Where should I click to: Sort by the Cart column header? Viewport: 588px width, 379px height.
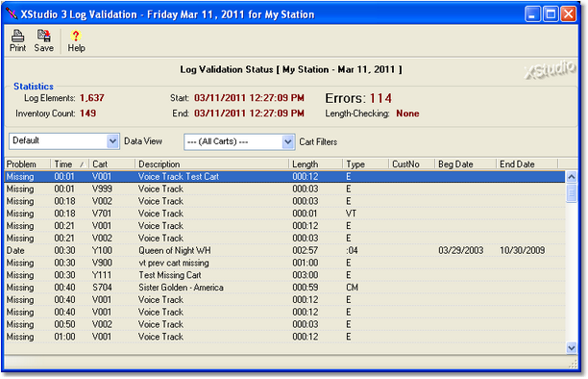(111, 164)
